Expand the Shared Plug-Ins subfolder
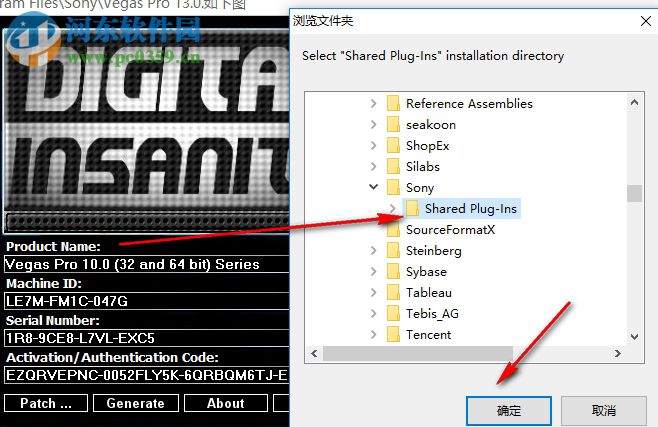 click(x=392, y=208)
